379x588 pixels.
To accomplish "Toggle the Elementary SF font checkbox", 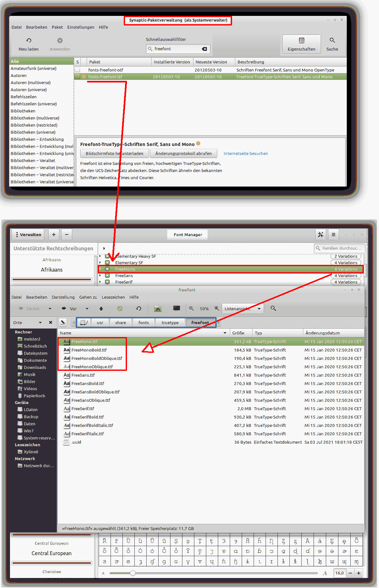I will tap(107, 263).
